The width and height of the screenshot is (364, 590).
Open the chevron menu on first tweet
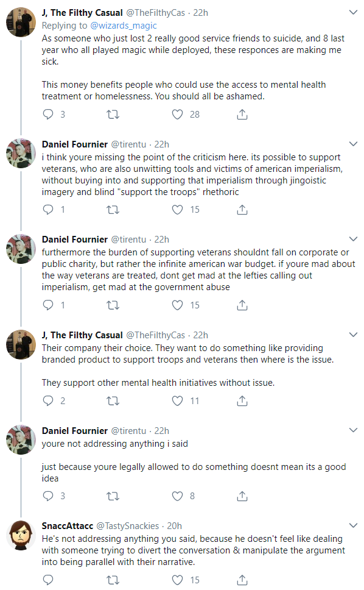point(353,12)
